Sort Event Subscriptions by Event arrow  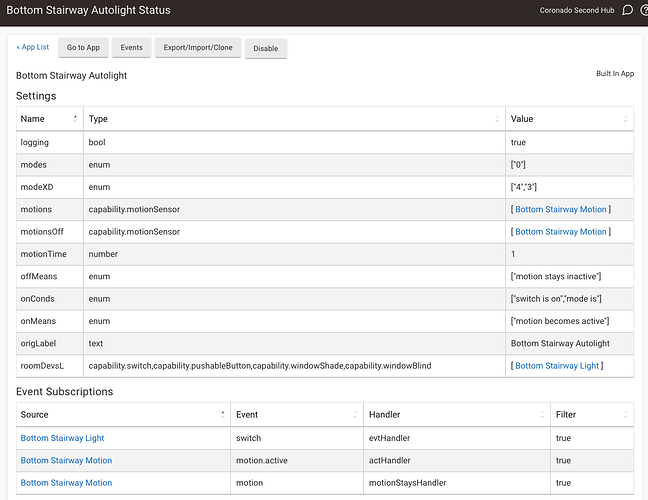[x=353, y=414]
